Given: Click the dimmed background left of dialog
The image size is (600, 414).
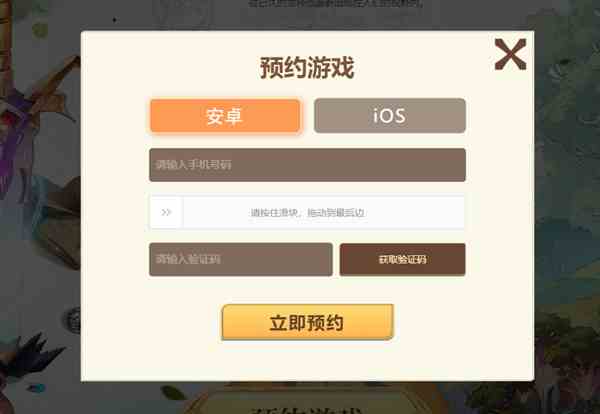Looking at the screenshot, I should [x=40, y=207].
